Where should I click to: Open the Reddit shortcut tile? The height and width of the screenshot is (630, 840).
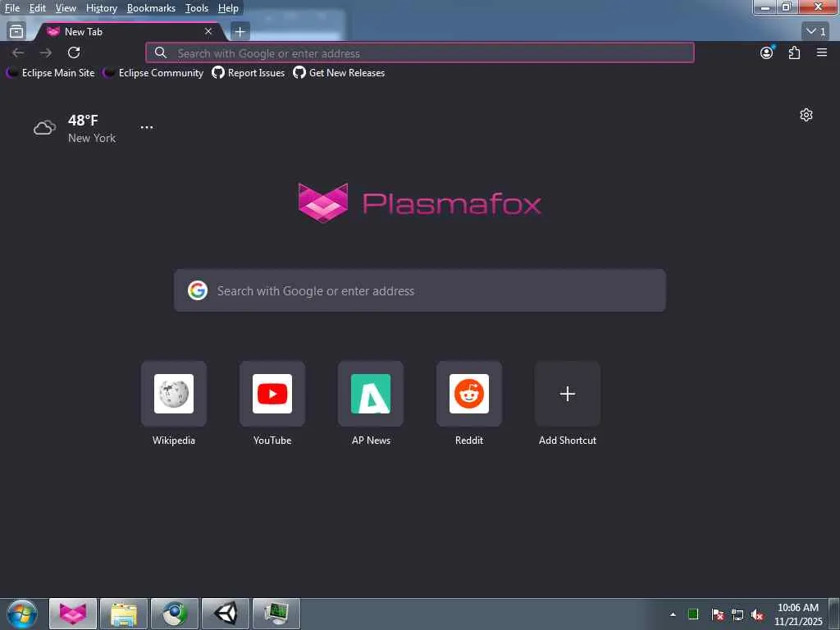click(x=469, y=394)
